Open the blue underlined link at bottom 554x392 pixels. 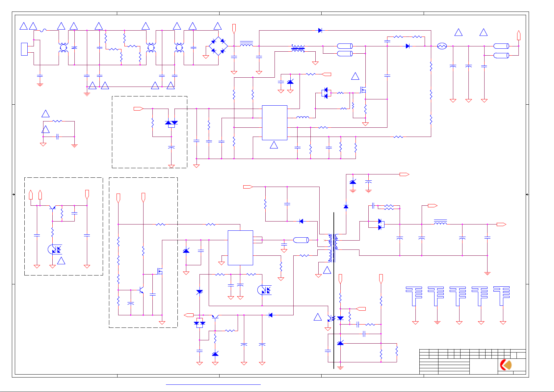coord(213,384)
